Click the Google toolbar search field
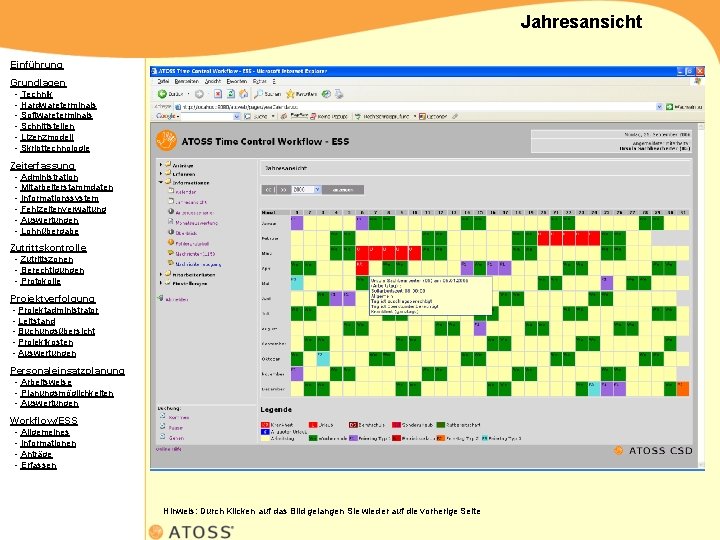This screenshot has width=720, height=540. pyautogui.click(x=207, y=117)
